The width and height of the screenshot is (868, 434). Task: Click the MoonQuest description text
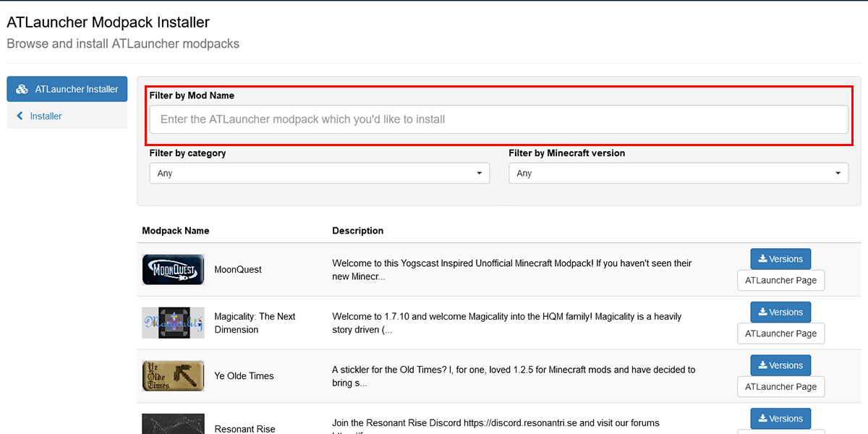(512, 270)
